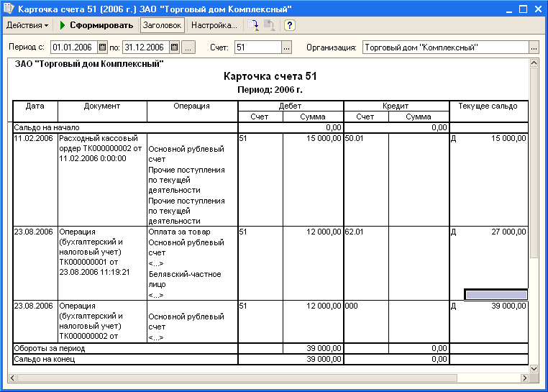The height and width of the screenshot is (392, 548).
Task: Select the balance value 39 000,00 in last operation row
Action: pyautogui.click(x=508, y=306)
